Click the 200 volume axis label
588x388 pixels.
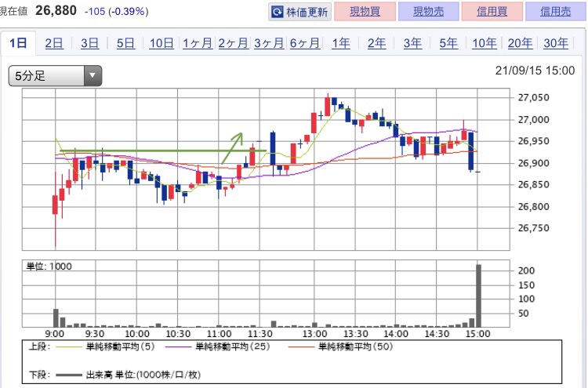click(526, 270)
